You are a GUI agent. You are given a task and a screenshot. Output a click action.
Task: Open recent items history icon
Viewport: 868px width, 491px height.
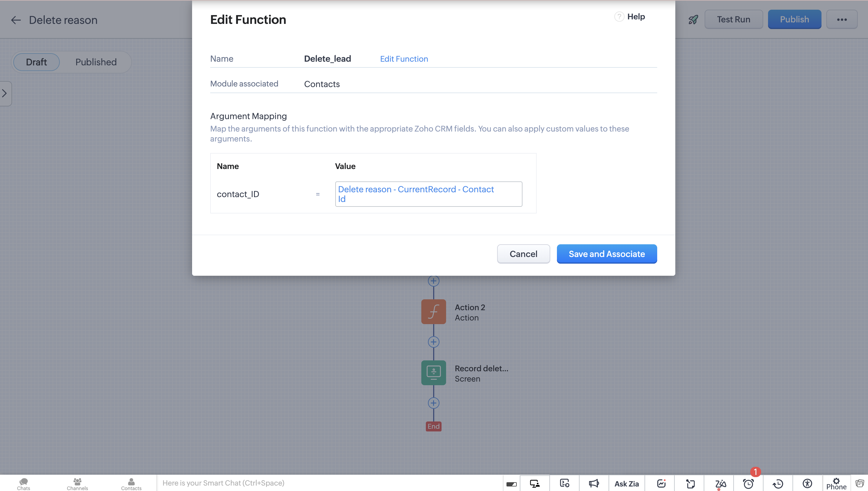point(778,483)
